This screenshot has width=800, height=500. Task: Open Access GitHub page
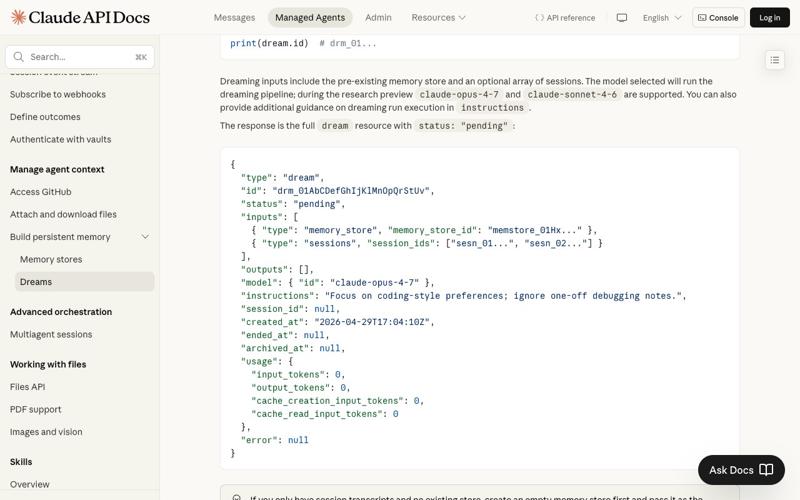40,192
